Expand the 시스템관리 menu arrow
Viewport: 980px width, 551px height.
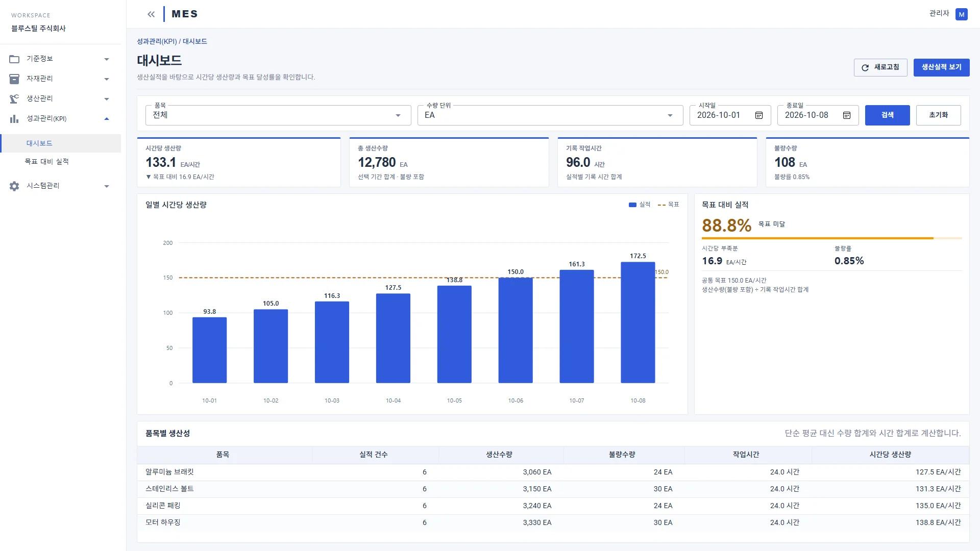pos(107,186)
